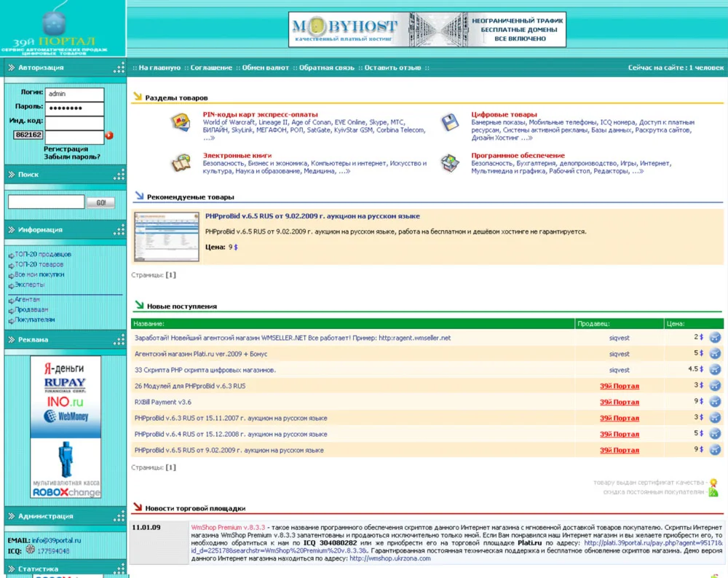Click the recommended PHPproBid product thumbnail
Image resolution: width=728 pixels, height=578 pixels.
[166, 237]
